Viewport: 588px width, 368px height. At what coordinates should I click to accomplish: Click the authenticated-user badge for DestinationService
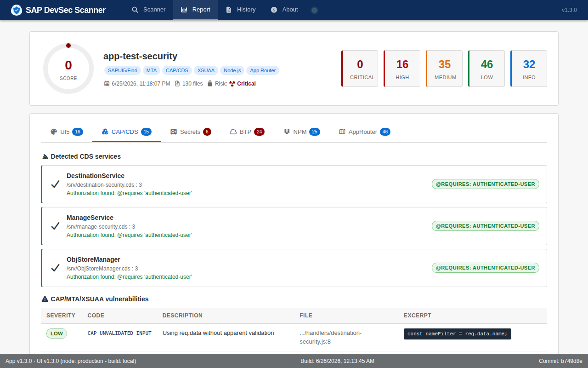[486, 184]
